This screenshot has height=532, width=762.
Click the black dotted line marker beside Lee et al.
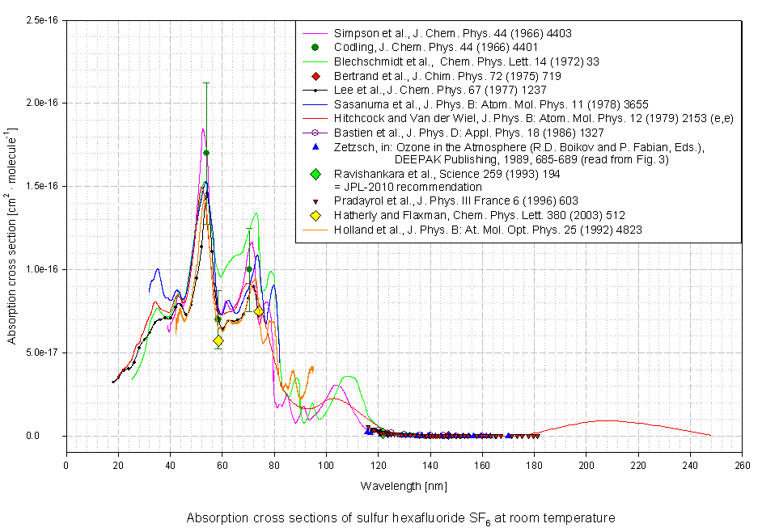coord(315,90)
